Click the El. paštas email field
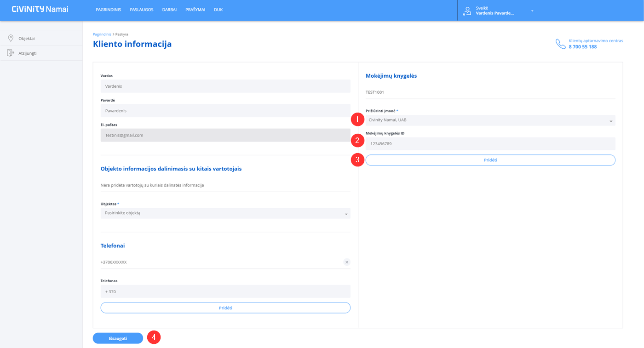Screen dimensions: 644x348 click(225, 135)
